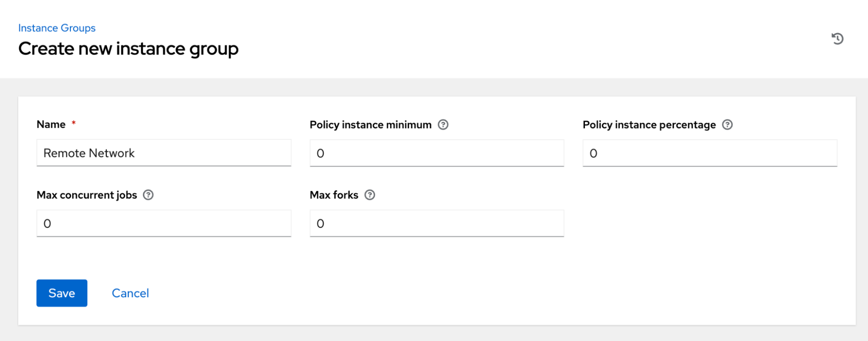Click the Policy instance percentage label text

[x=649, y=125]
